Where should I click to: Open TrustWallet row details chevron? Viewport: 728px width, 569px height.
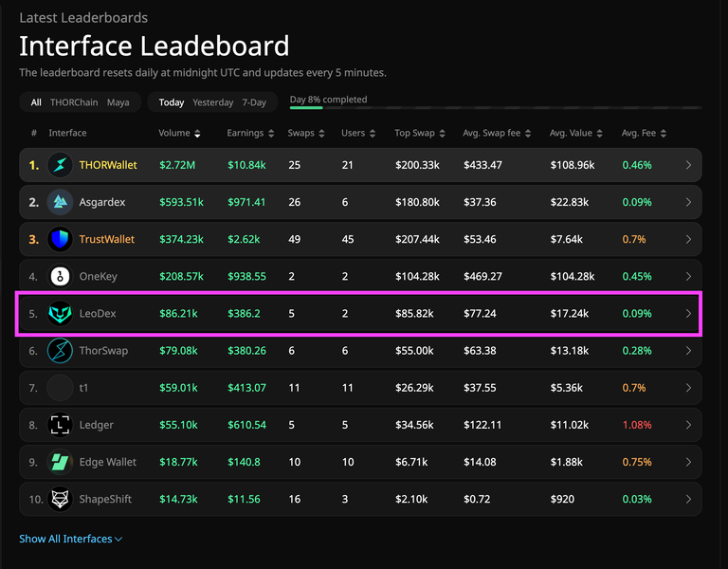point(688,239)
